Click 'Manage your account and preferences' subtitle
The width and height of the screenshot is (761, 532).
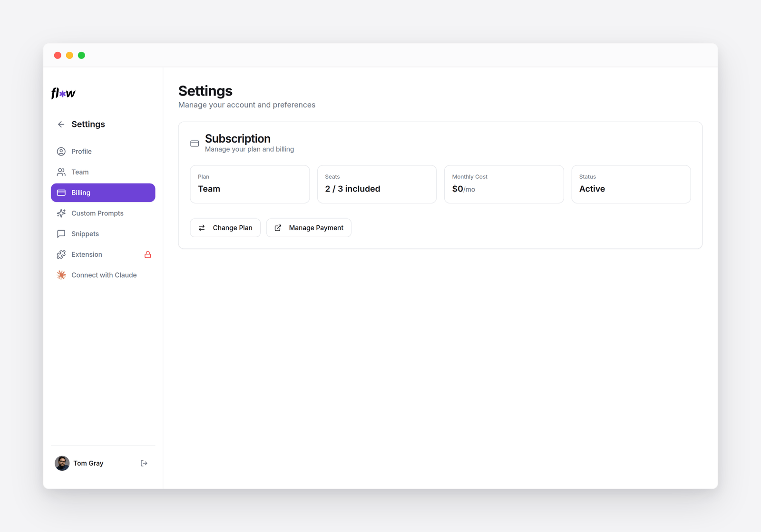(247, 105)
